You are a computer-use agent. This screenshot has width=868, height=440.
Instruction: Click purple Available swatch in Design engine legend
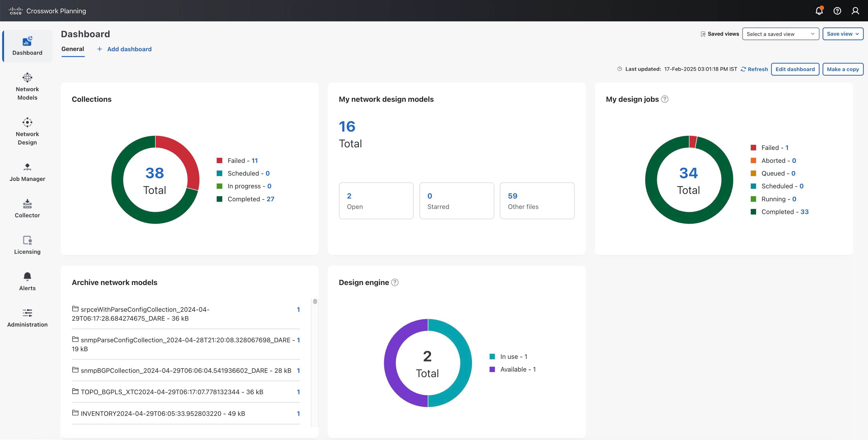click(492, 369)
